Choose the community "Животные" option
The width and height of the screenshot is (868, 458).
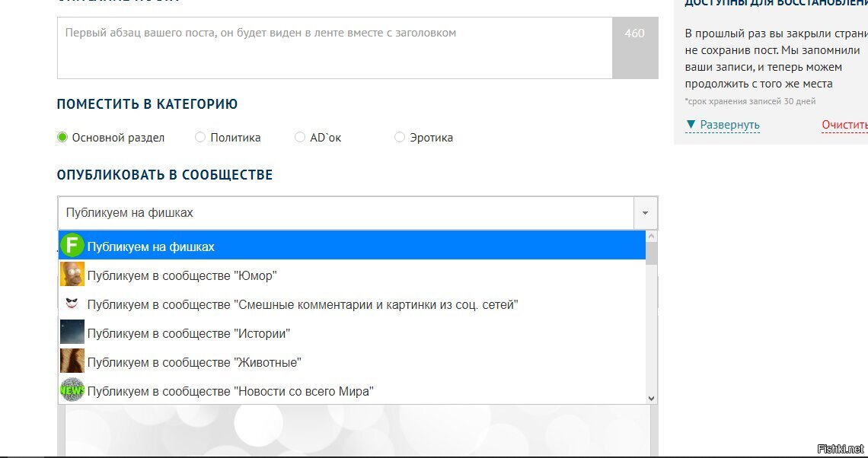352,361
